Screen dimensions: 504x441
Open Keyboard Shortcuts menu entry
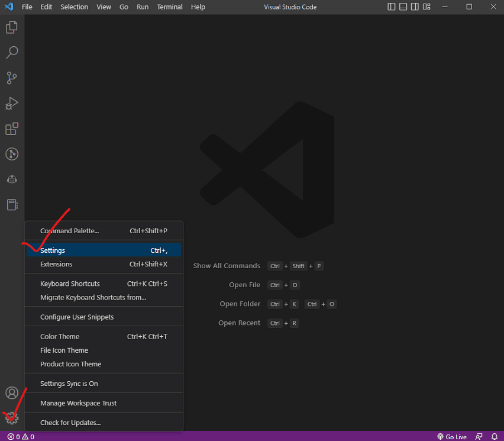click(x=104, y=284)
